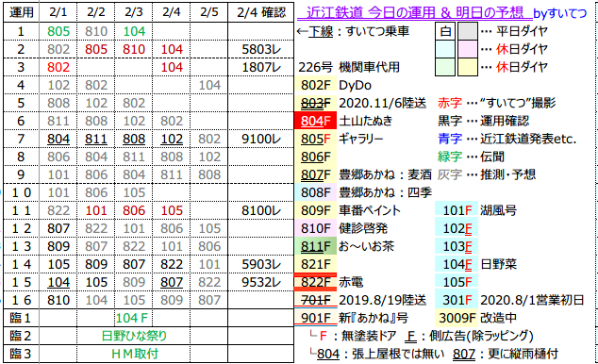Click the 8100レ confirmation cell
The image size is (598, 364).
261,210
